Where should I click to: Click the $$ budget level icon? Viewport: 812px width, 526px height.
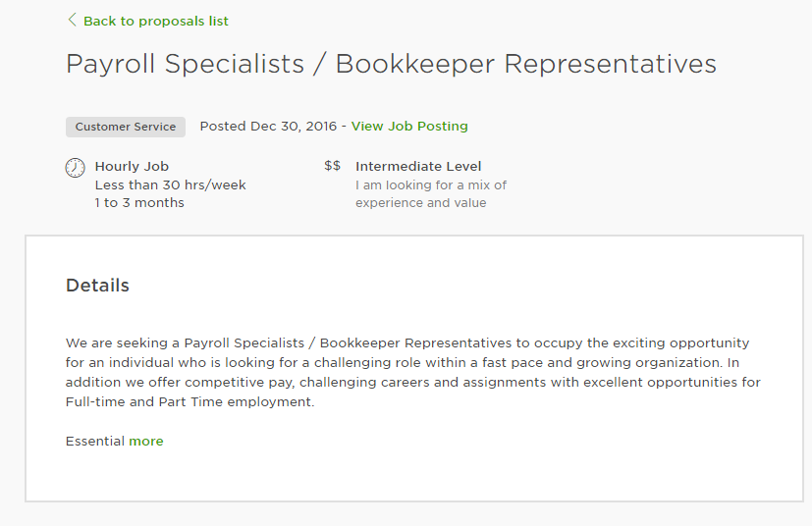click(333, 166)
